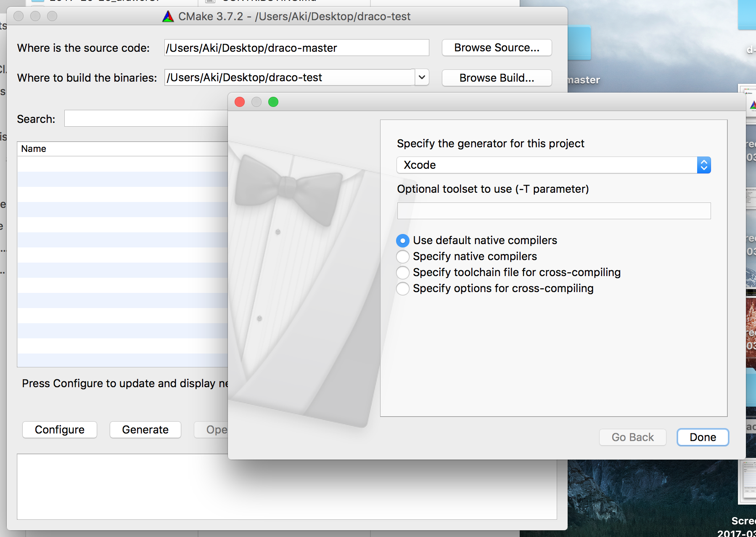
Task: Click the green zoom button on the generator dialog
Action: pos(273,102)
